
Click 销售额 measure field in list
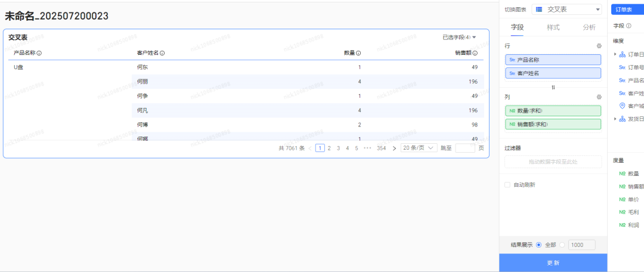(x=631, y=187)
